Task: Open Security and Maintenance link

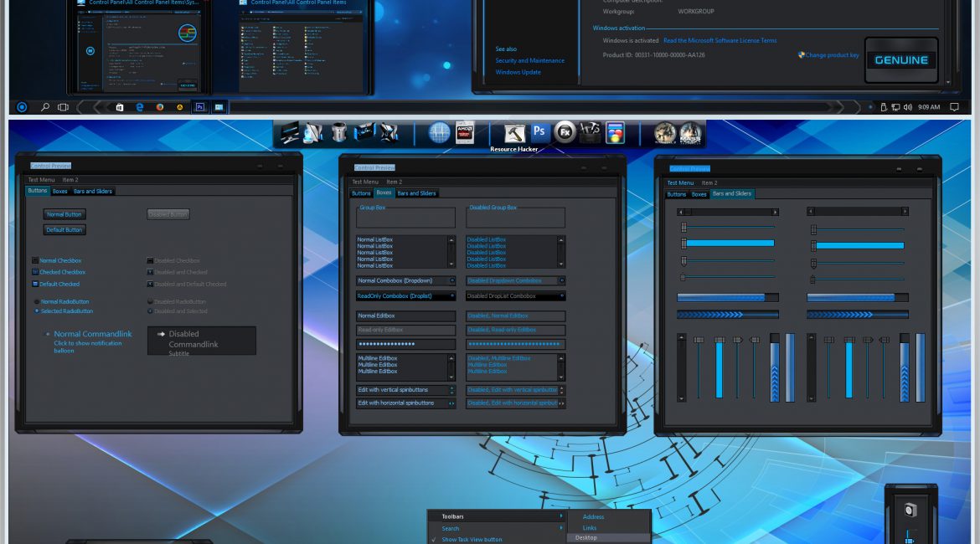Action: point(530,60)
